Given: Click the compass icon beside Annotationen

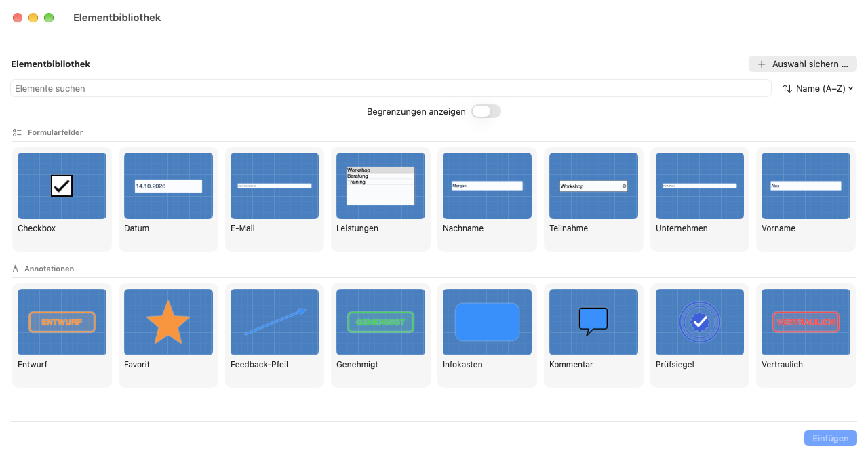Looking at the screenshot, I should 16,269.
